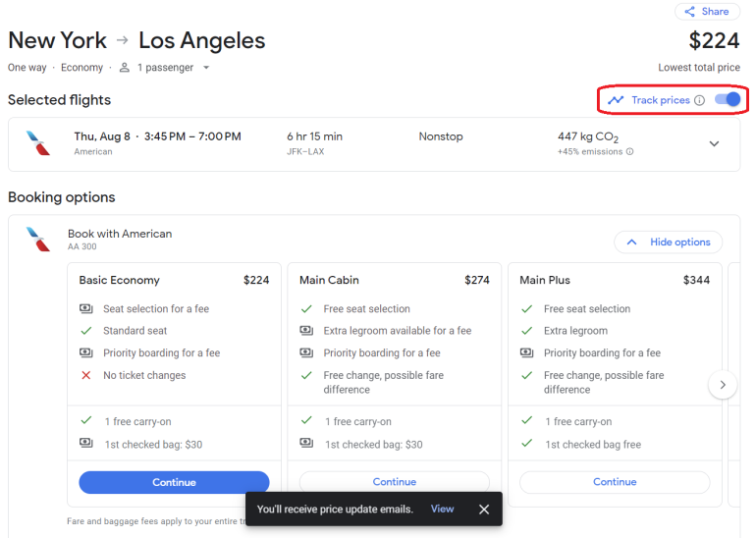Expand the selected American flight details
The height and width of the screenshot is (538, 756).
714,144
